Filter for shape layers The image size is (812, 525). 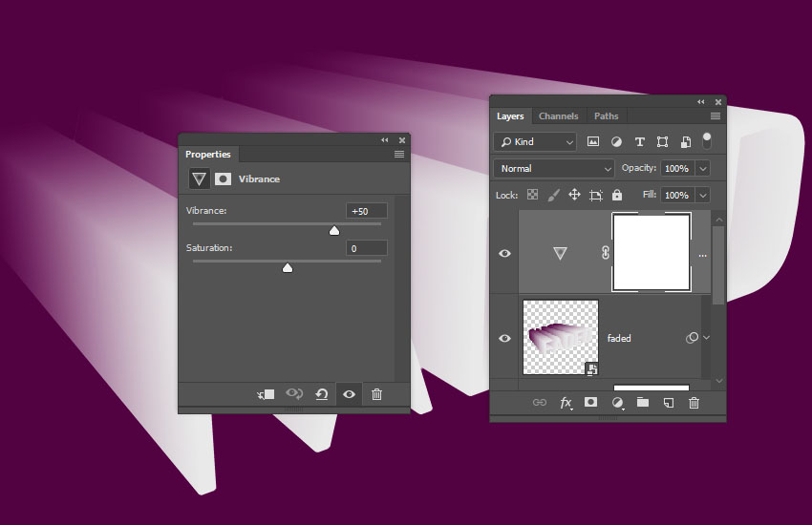point(662,141)
